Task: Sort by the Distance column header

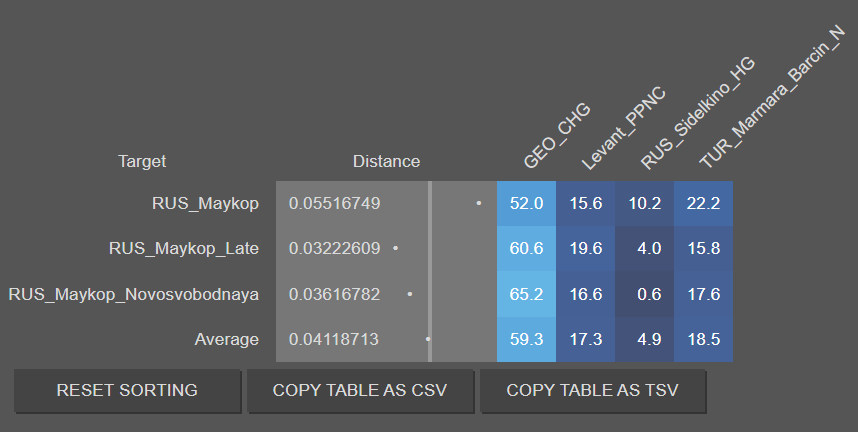Action: point(386,161)
